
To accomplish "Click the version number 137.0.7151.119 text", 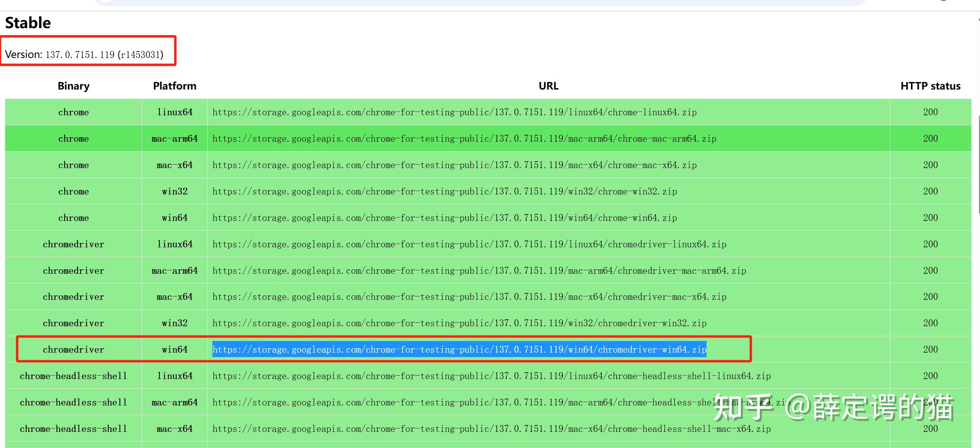I will coord(80,55).
